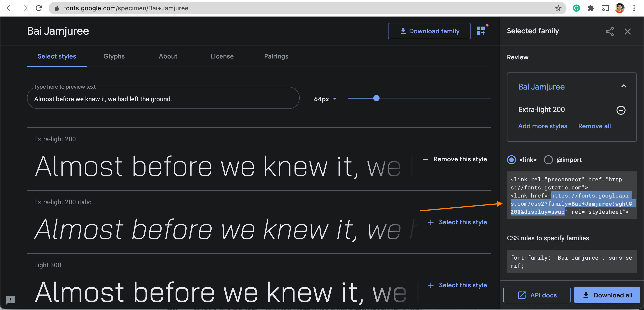The image size is (644, 310).
Task: Click the font size slider handle
Action: (x=376, y=98)
